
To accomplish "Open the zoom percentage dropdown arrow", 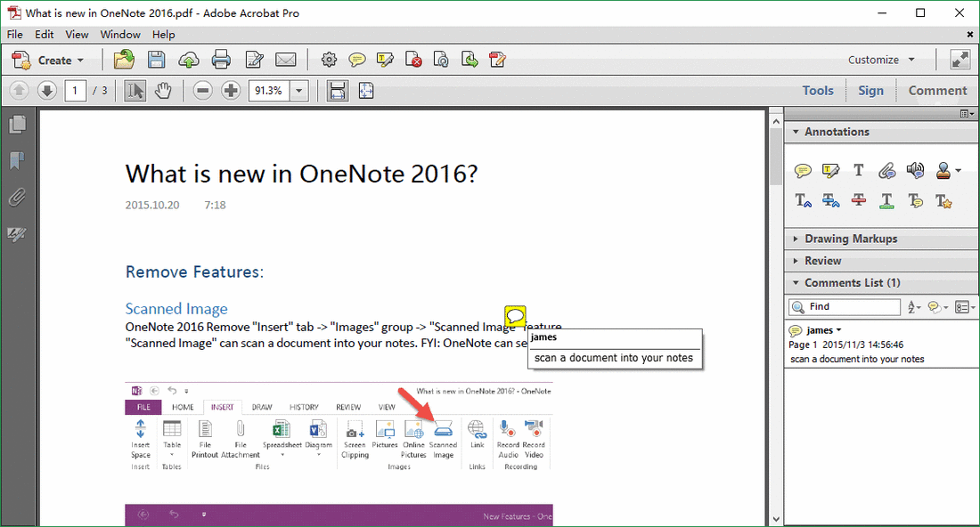I will [x=298, y=91].
